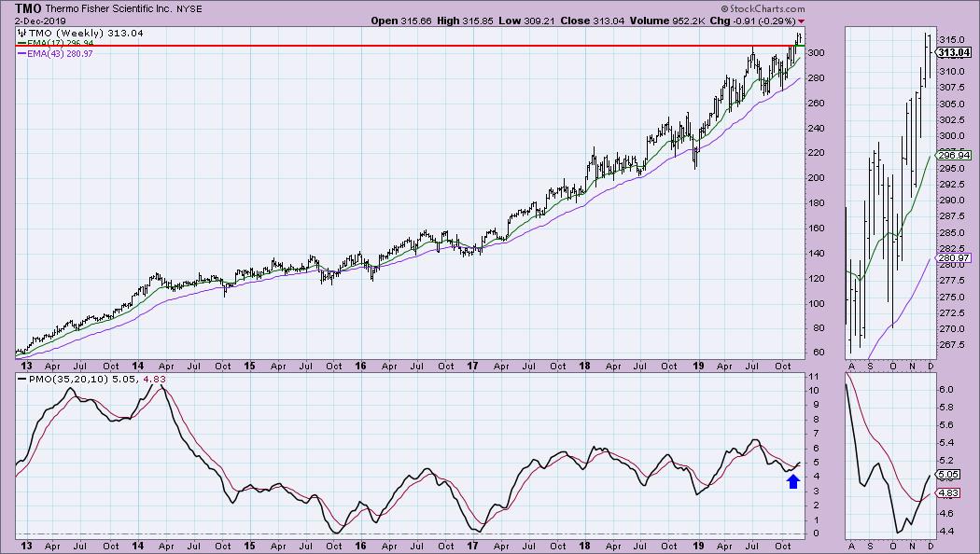The height and width of the screenshot is (554, 980).
Task: Click the 11 label on PMO axis
Action: 813,377
